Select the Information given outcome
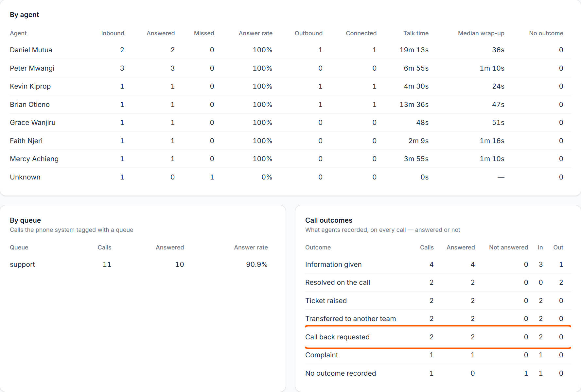The image size is (581, 392). click(333, 264)
